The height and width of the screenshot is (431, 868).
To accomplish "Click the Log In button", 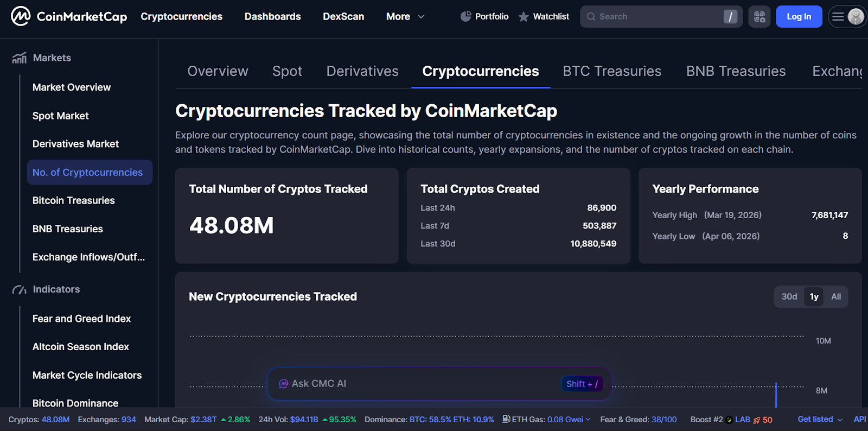I will pos(799,16).
